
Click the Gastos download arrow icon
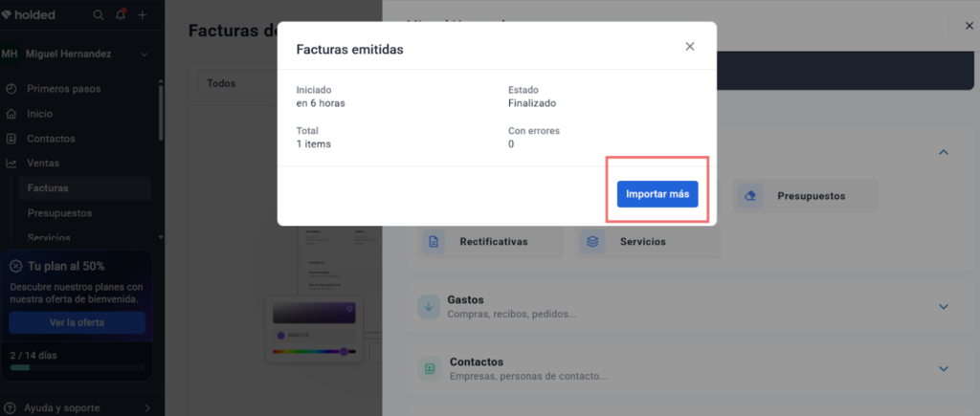point(430,307)
